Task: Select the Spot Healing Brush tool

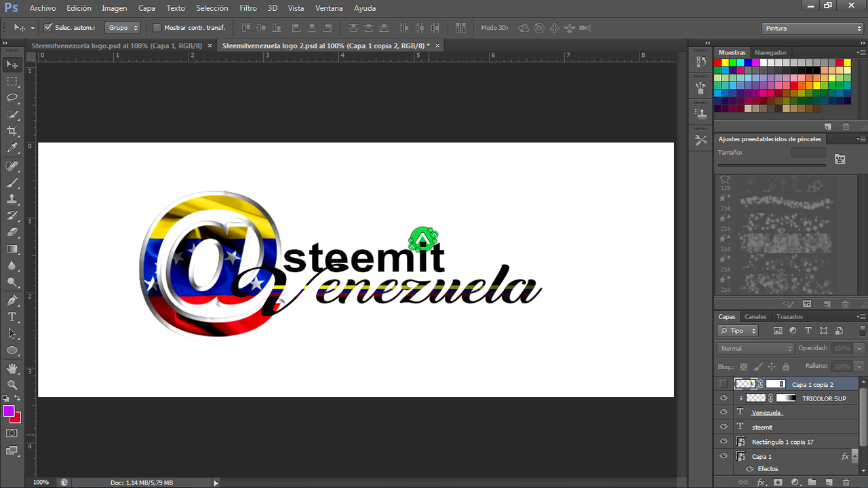Action: 12,166
